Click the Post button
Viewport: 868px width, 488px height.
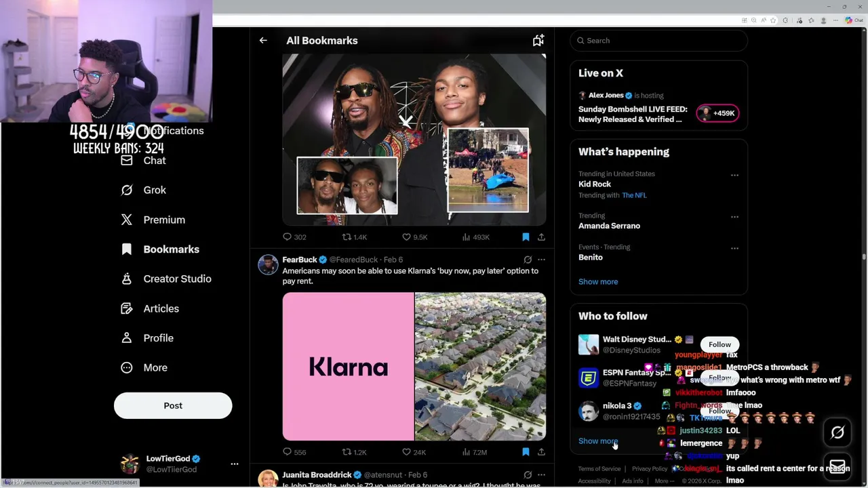click(x=173, y=405)
